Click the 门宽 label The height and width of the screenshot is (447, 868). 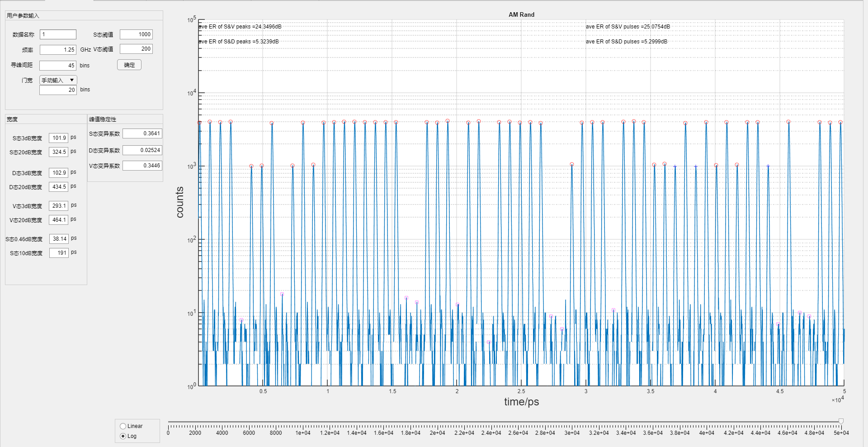(27, 81)
